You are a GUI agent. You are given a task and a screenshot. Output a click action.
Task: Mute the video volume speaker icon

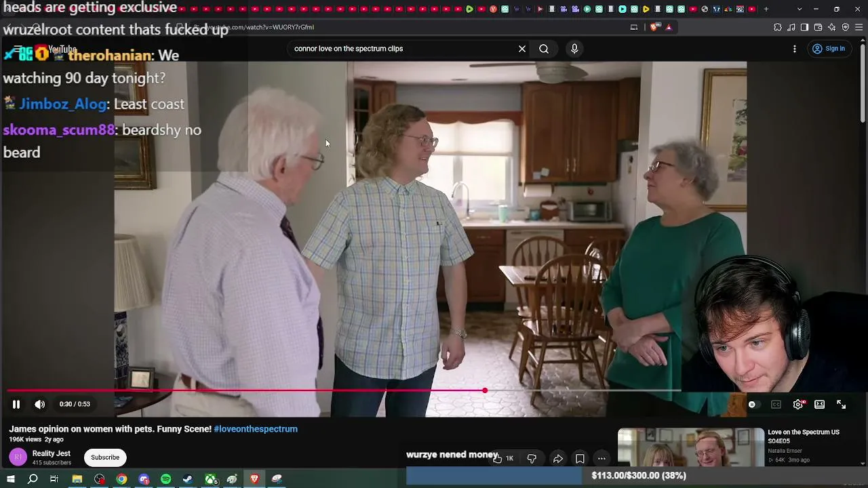point(40,404)
